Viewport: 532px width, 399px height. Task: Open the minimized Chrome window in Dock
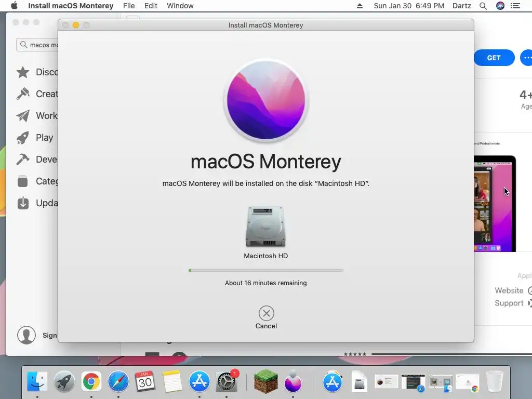click(x=468, y=382)
